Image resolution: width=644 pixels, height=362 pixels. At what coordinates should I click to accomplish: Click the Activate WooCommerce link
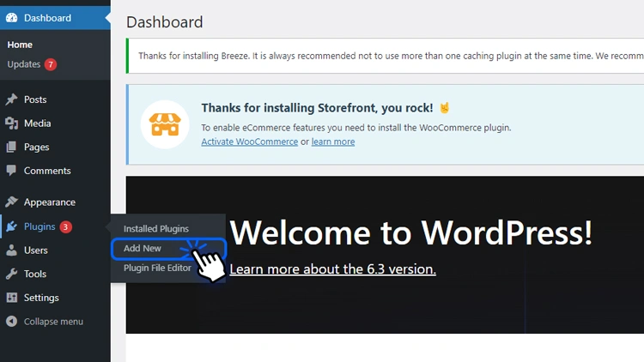(x=248, y=142)
